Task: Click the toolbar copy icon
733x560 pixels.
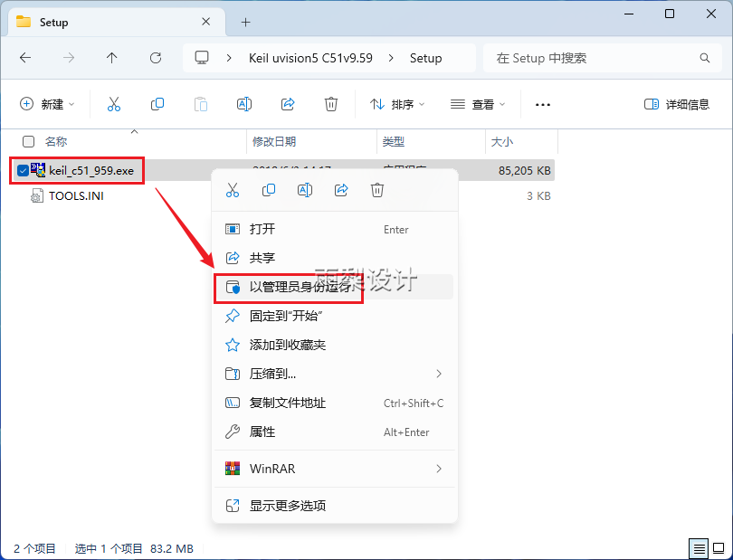Action: 157,104
